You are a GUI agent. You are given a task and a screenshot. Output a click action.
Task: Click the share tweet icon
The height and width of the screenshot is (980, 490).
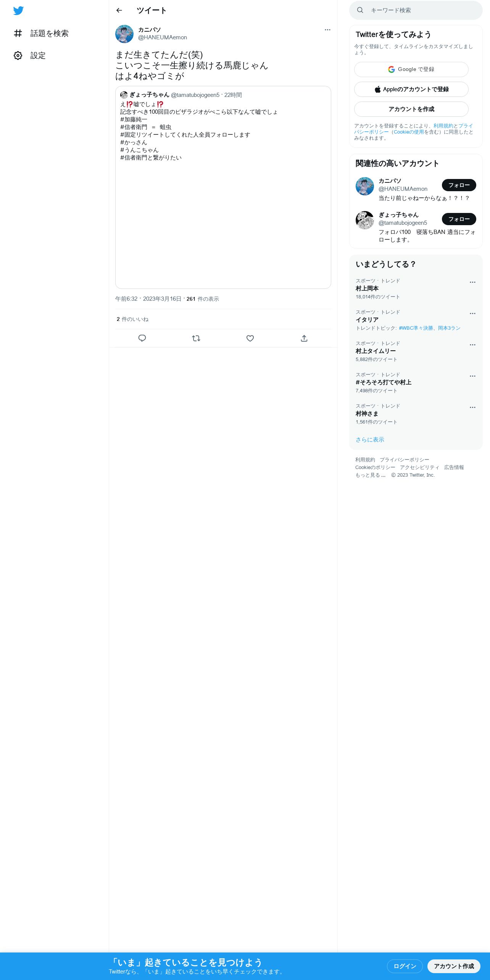[304, 338]
